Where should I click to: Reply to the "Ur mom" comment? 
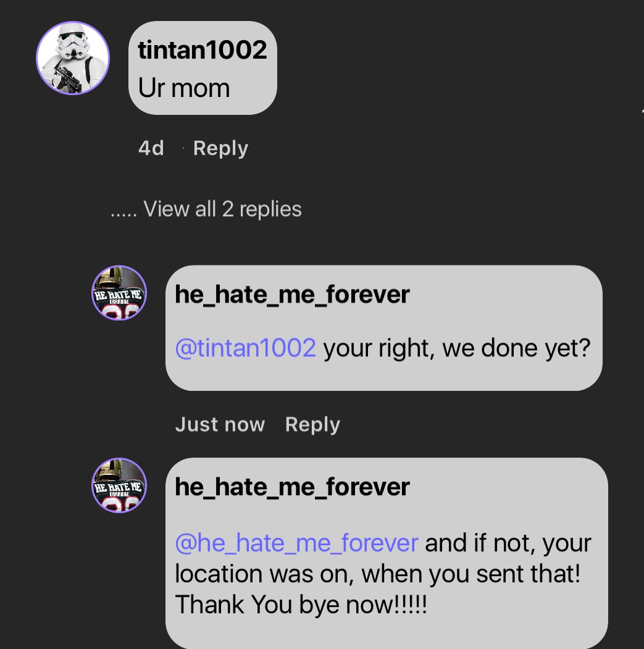coord(220,148)
